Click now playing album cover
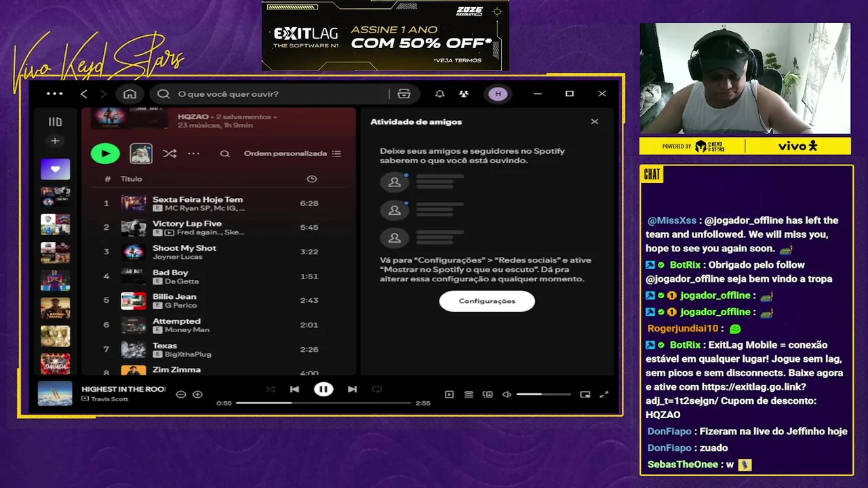The height and width of the screenshot is (488, 868). click(x=55, y=393)
